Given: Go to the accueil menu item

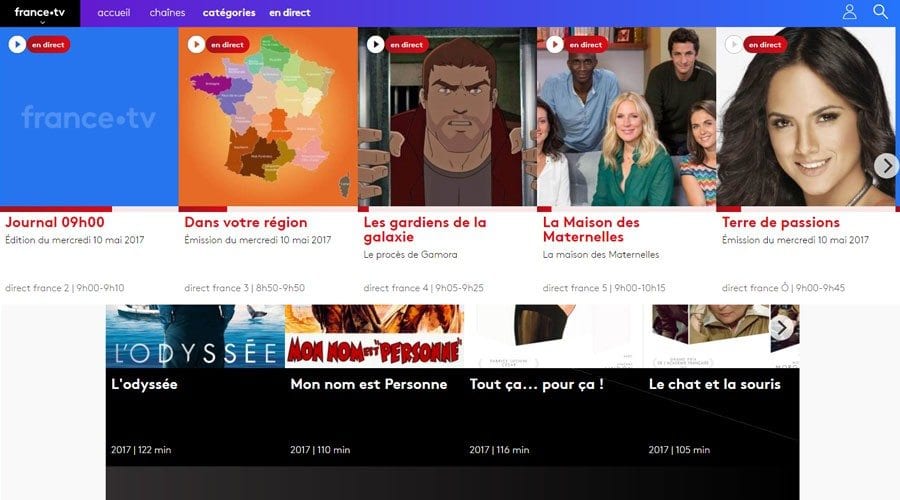Looking at the screenshot, I should click(x=114, y=12).
